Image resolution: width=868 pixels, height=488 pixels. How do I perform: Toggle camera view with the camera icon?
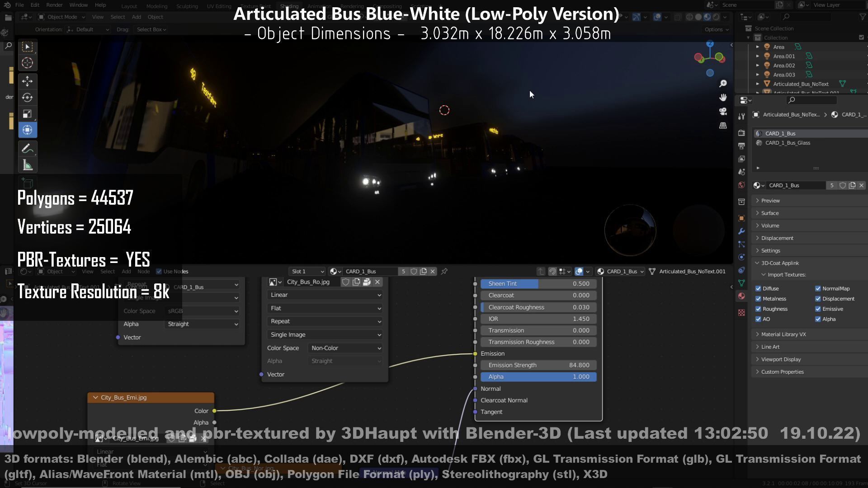[723, 112]
